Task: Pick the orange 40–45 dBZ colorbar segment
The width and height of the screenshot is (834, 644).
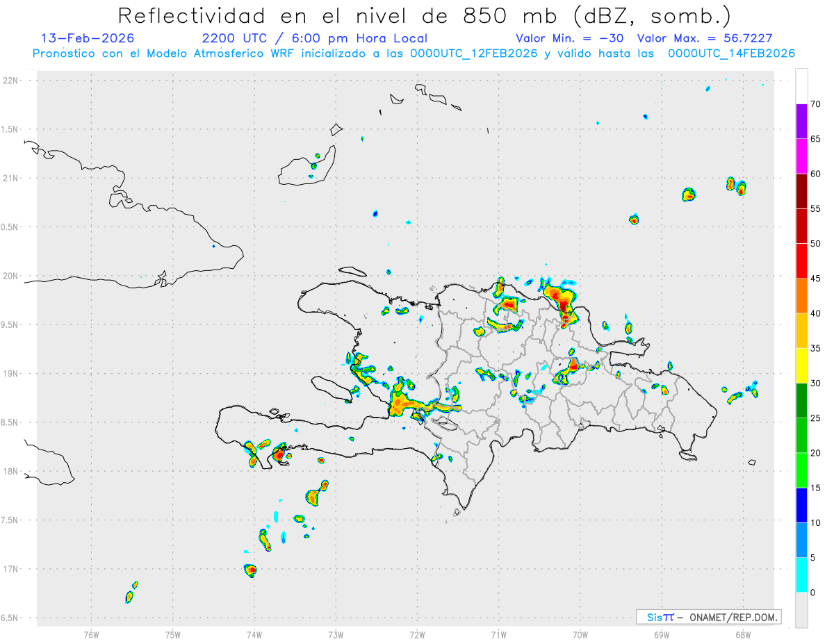Action: (x=801, y=296)
